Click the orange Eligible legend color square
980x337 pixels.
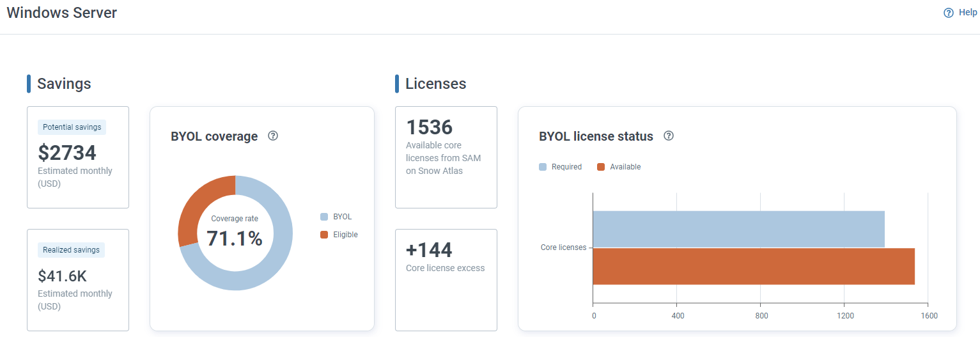click(324, 235)
